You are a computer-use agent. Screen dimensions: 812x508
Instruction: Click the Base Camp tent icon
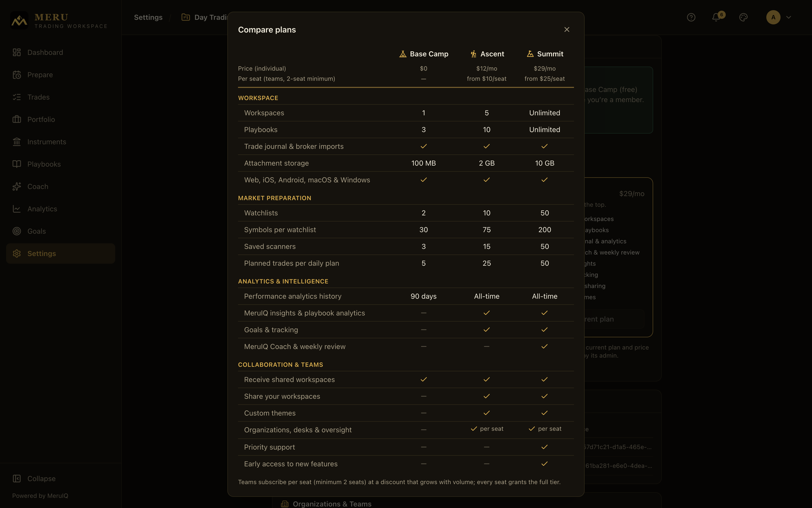pyautogui.click(x=403, y=54)
